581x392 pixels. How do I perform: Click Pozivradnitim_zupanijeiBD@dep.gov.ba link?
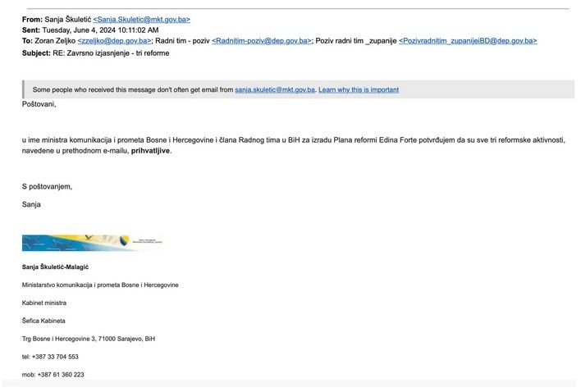point(468,41)
